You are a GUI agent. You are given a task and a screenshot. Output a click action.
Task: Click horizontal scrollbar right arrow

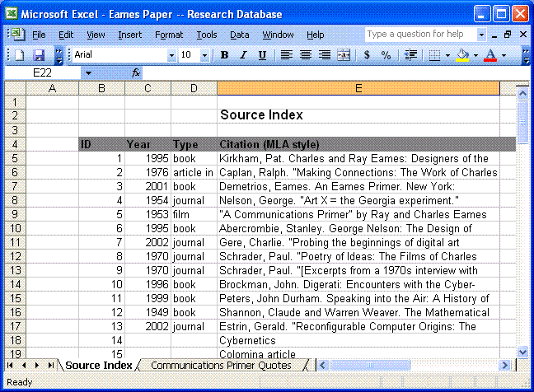click(504, 365)
